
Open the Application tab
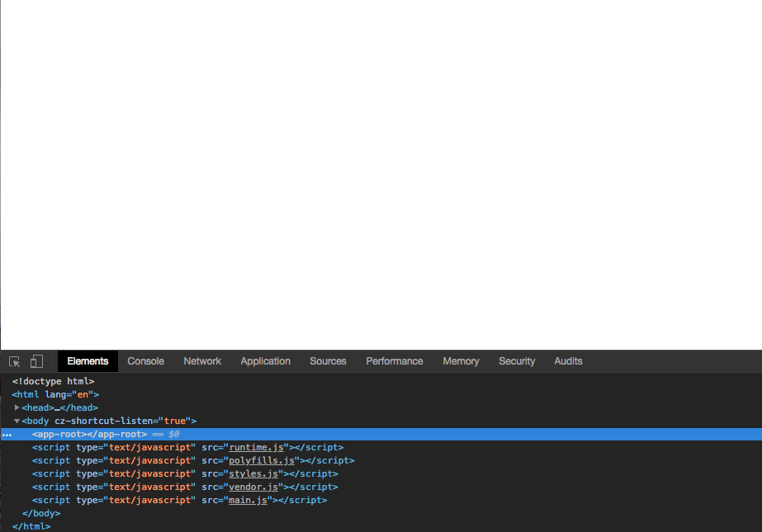point(265,361)
